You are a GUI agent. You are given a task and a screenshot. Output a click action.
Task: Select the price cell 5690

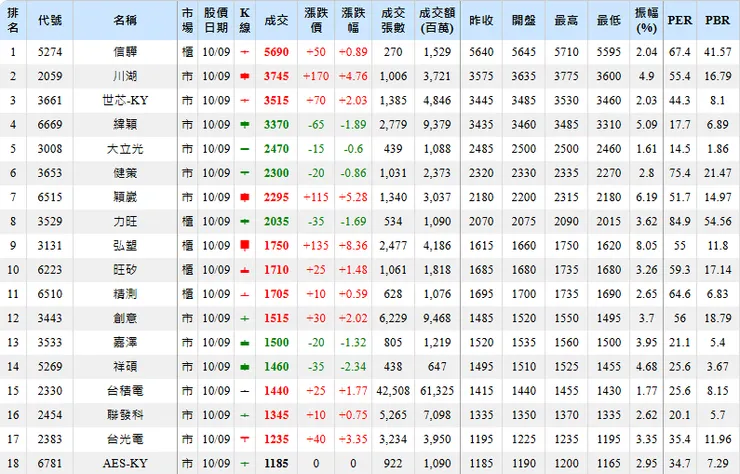[x=276, y=52]
